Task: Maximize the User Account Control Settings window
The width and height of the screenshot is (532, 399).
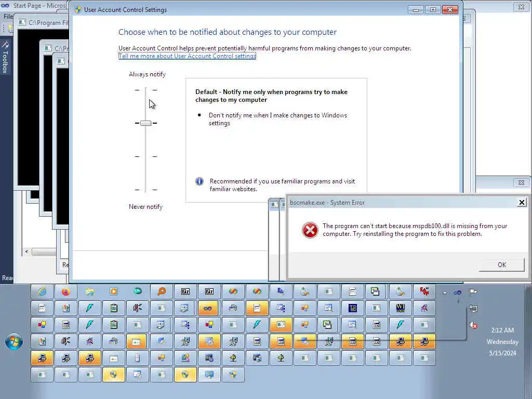Action: 433,9
